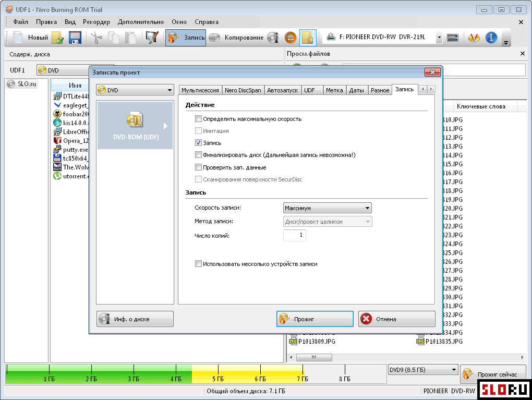Select the putty.exe file in the disc contents
The image size is (532, 400).
tap(71, 149)
